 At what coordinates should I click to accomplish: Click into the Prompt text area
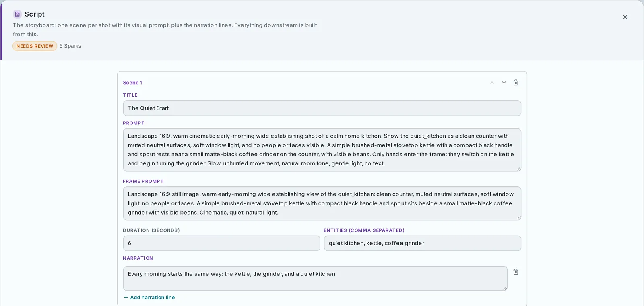tap(322, 150)
